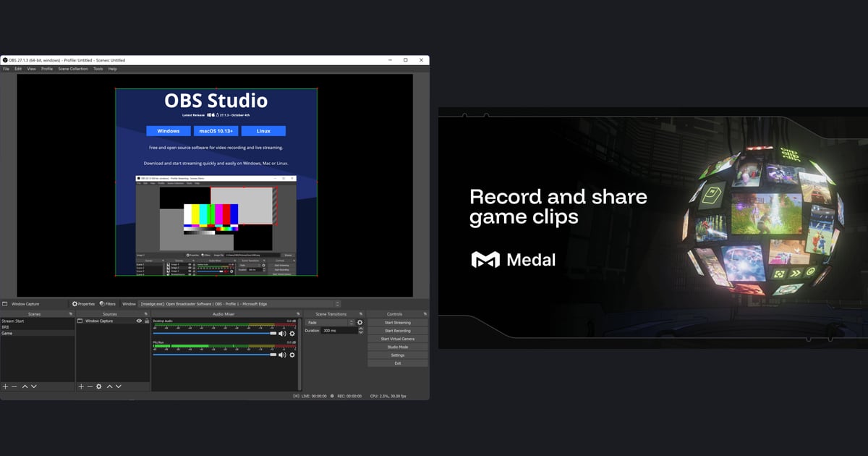
Task: Select the Stream Start scene
Action: tap(38, 321)
